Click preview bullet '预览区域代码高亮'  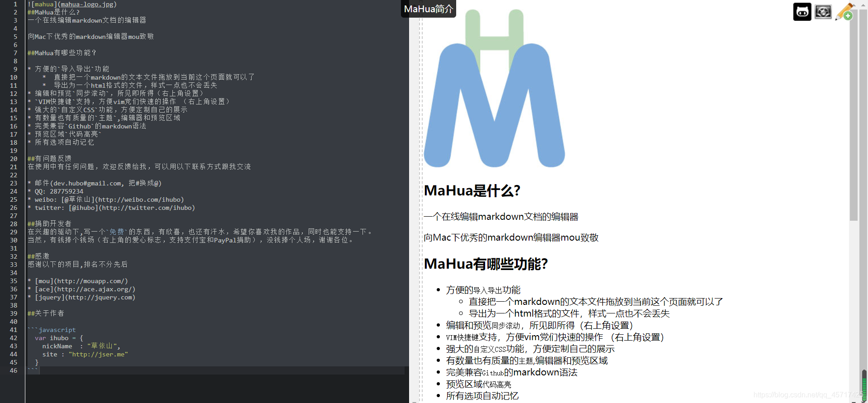click(479, 384)
